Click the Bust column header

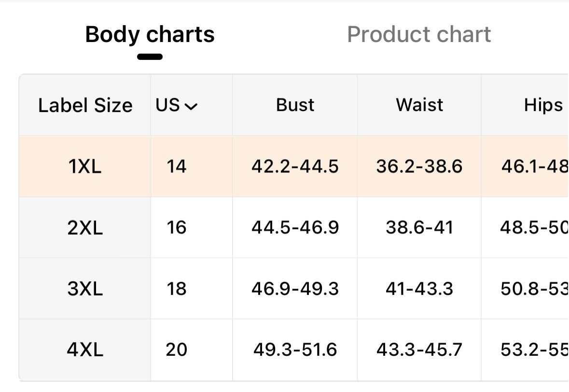tap(295, 105)
